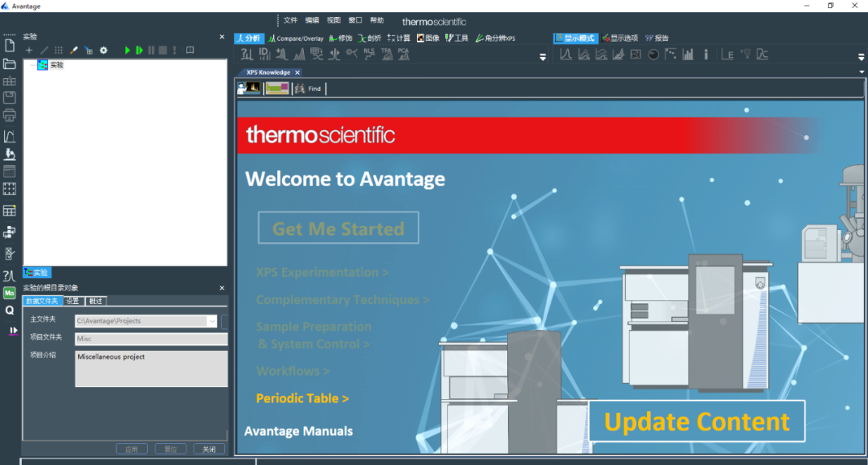This screenshot has height=465, width=868.
Task: Click the 项目介绍 description text field
Action: coord(151,368)
